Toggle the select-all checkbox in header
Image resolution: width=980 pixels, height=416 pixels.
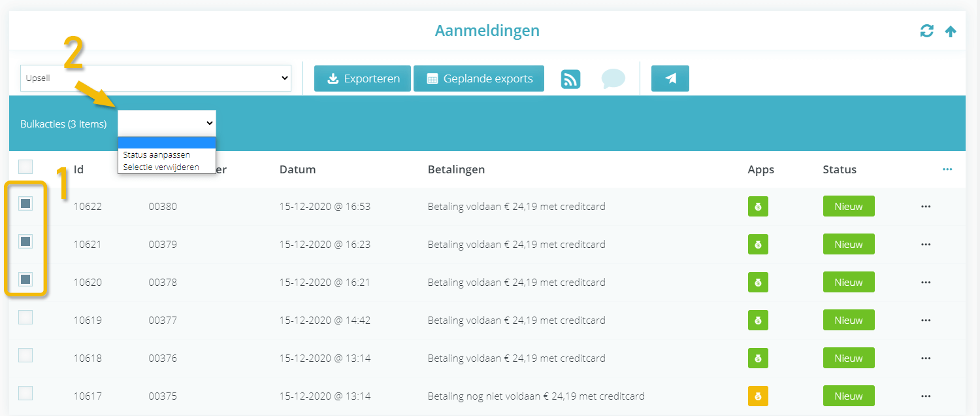click(x=25, y=167)
